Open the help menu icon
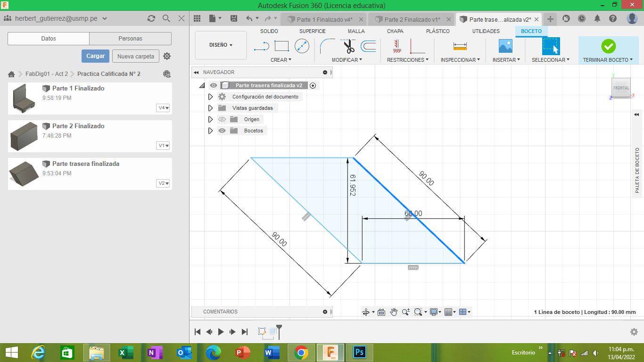This screenshot has height=362, width=644. [613, 18]
